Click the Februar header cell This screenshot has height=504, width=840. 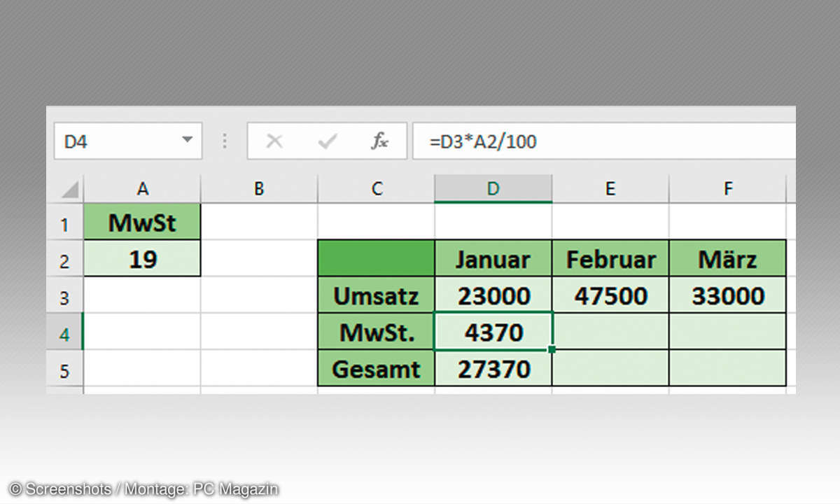610,259
